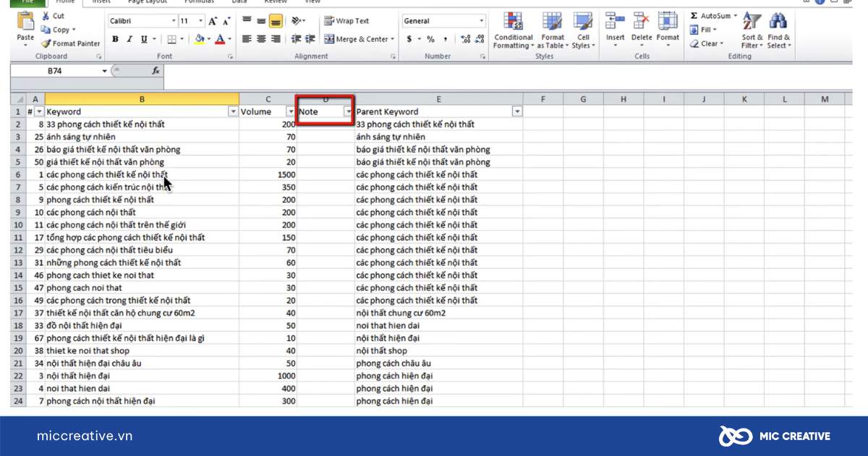This screenshot has width=868, height=456.
Task: Open Find & Select menu
Action: click(x=779, y=30)
